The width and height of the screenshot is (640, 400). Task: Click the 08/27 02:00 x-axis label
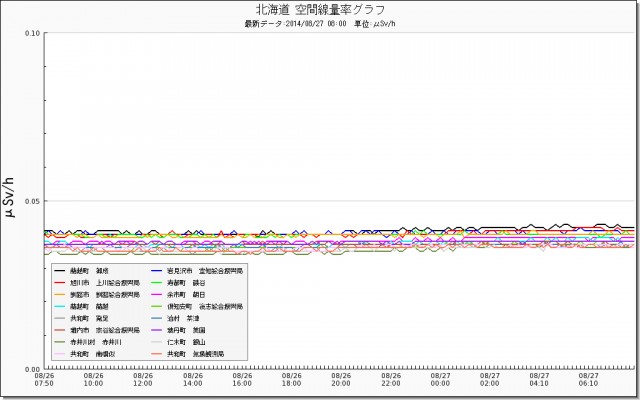click(489, 380)
